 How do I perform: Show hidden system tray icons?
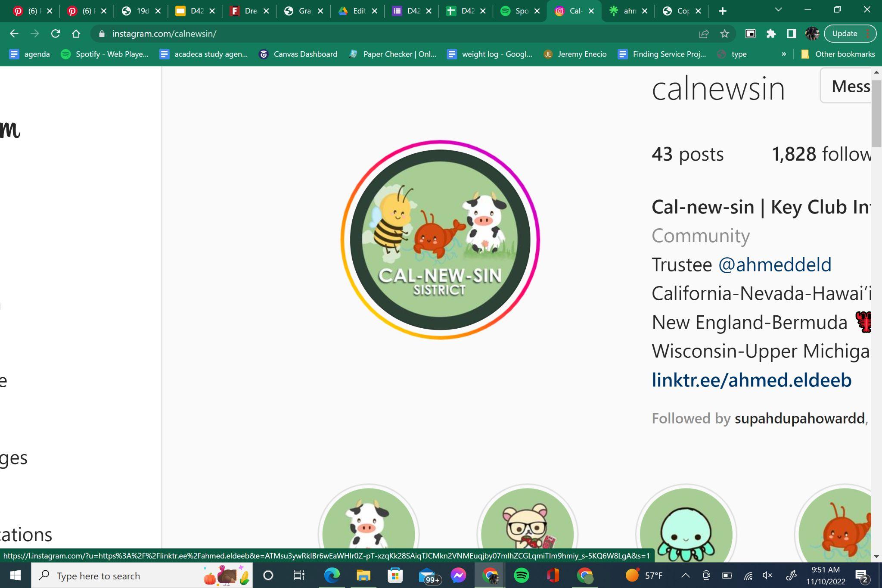click(x=685, y=576)
